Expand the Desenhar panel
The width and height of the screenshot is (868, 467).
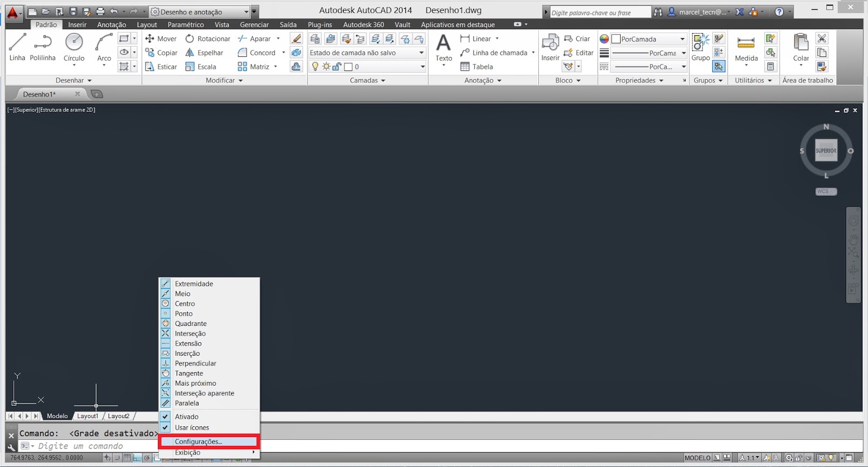(x=74, y=80)
